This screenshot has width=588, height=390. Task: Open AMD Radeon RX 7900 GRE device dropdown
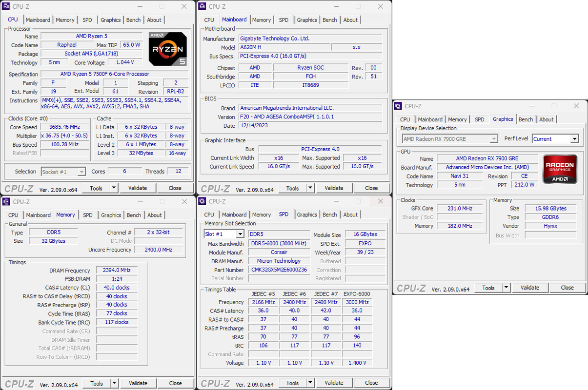(493, 139)
